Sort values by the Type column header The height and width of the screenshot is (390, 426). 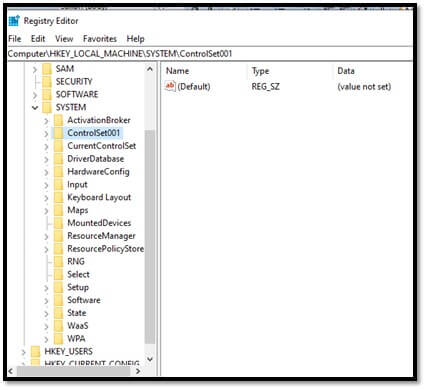[260, 71]
